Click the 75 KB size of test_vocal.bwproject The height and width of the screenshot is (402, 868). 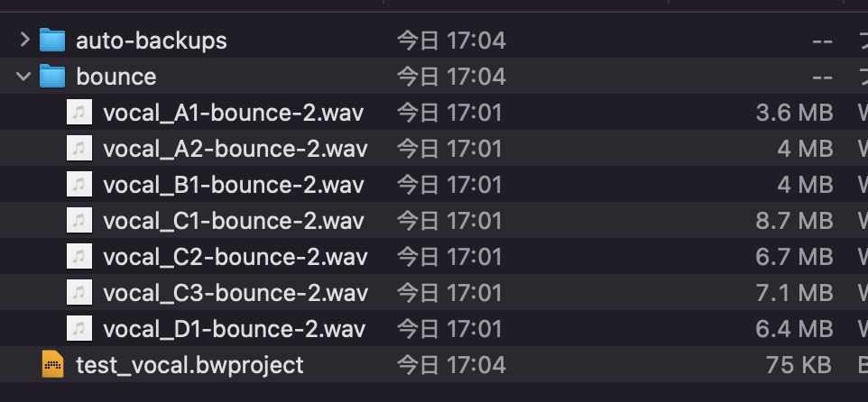pos(799,365)
